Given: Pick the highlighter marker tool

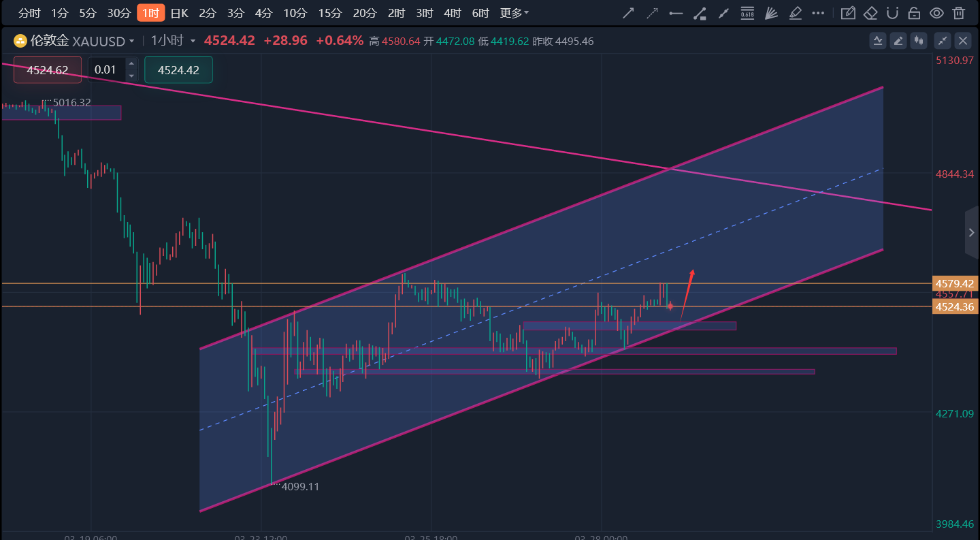Looking at the screenshot, I should [794, 13].
